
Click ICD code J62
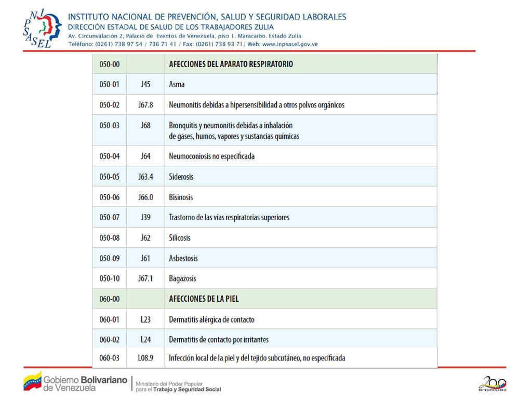(145, 238)
